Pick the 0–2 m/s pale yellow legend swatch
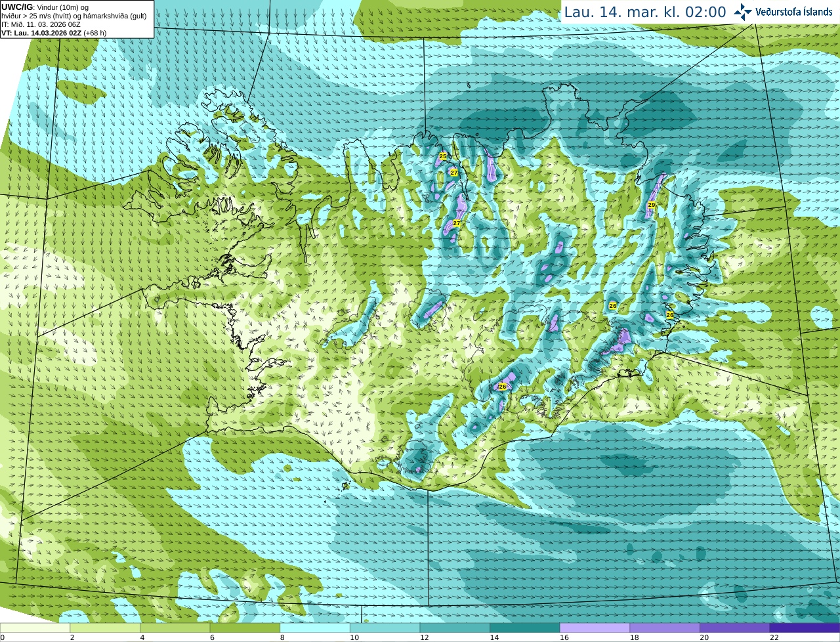The image size is (840, 642). 35,628
